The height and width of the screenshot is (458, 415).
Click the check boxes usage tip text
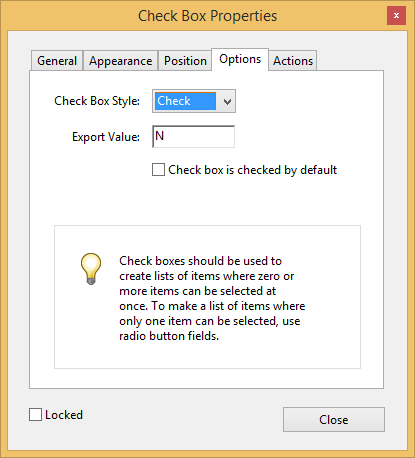tap(212, 298)
